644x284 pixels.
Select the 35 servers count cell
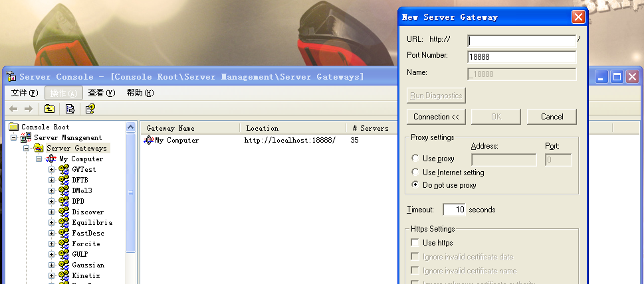[354, 140]
